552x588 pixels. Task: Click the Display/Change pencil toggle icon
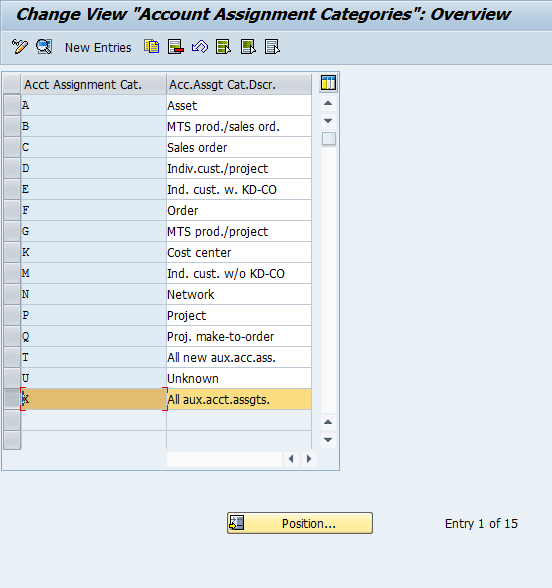20,47
